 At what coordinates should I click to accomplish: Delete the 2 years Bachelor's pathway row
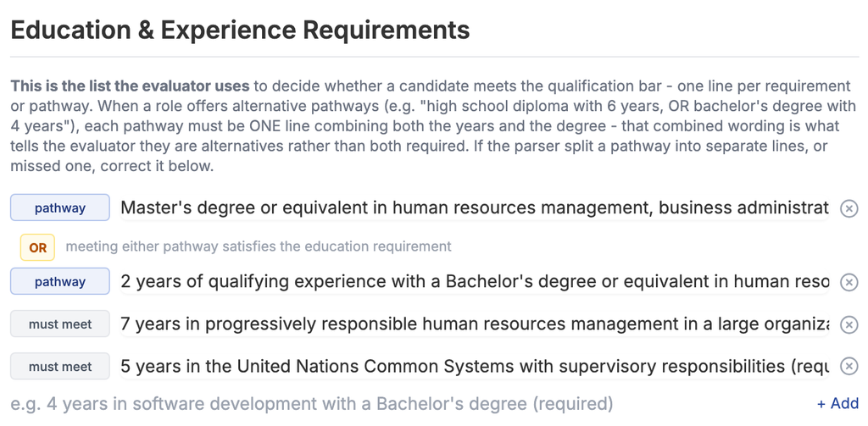click(x=849, y=282)
